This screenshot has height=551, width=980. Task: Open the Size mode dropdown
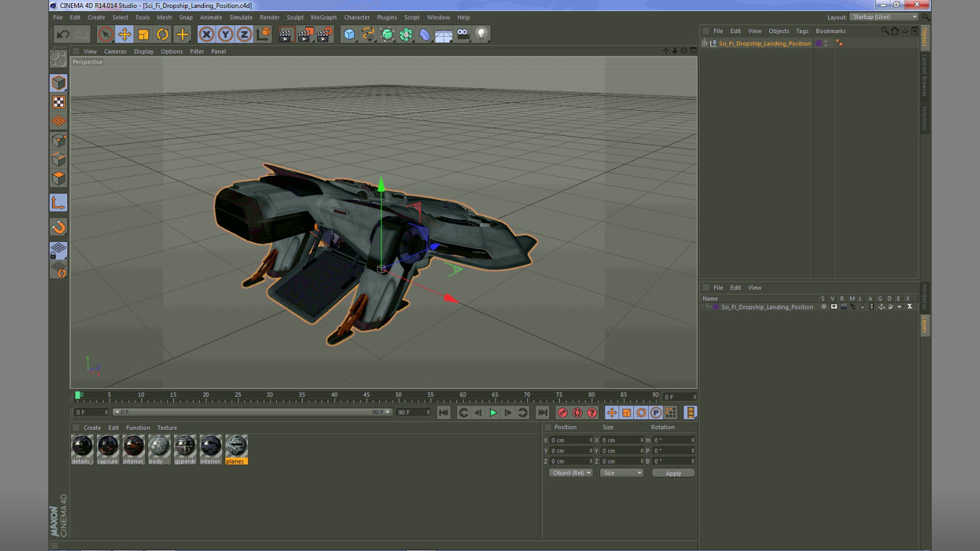[622, 473]
